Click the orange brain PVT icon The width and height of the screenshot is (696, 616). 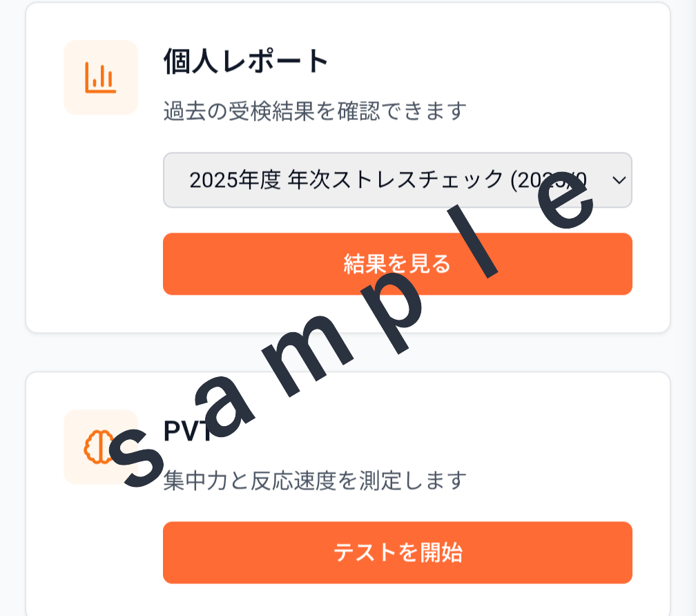[x=99, y=447]
